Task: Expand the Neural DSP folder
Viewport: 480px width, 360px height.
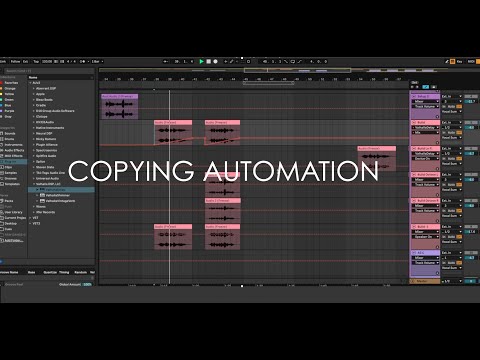Action: (34, 133)
